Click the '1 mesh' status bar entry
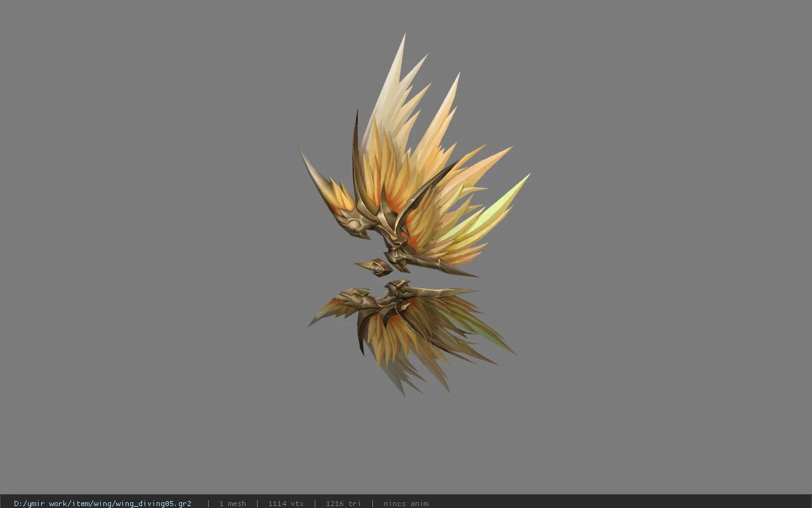 click(232, 504)
